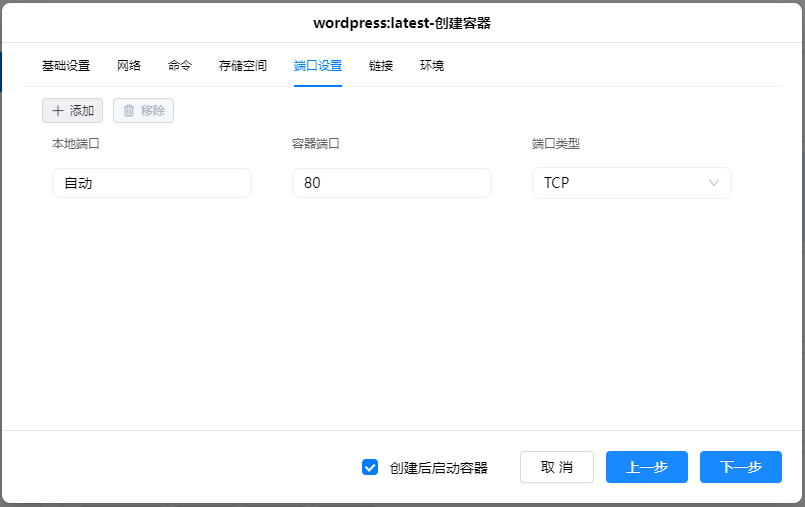
Task: Switch to the 环境 tab
Action: coord(432,66)
